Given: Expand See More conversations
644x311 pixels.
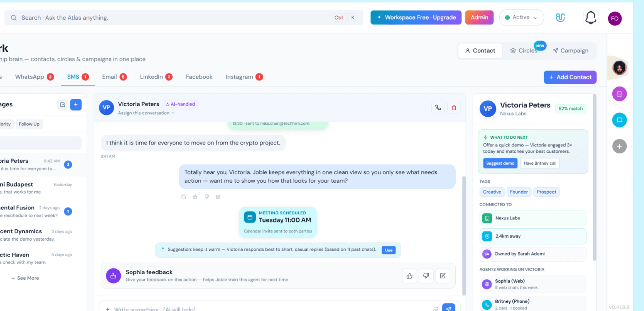Looking at the screenshot, I should pos(25,278).
